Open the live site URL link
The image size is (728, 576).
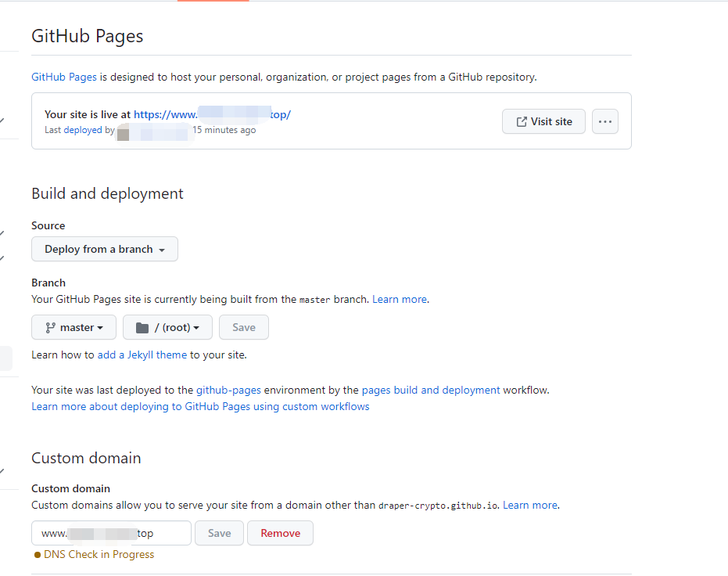[x=212, y=114]
